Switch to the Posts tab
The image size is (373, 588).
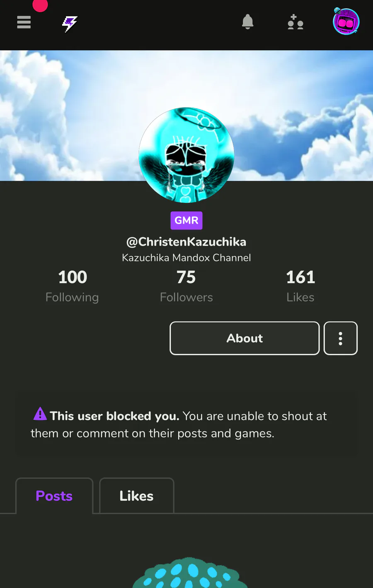[54, 496]
